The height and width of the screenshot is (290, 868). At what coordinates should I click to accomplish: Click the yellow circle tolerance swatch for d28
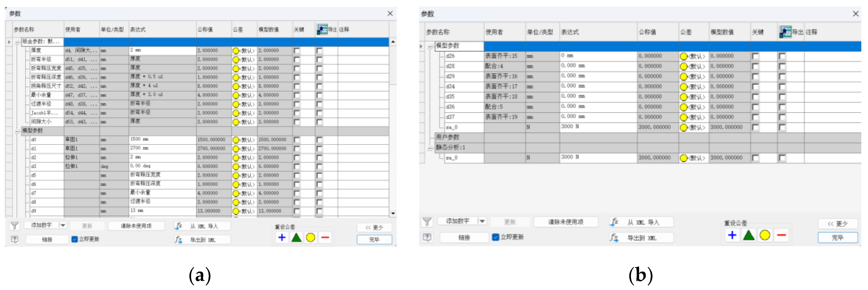[x=683, y=66]
